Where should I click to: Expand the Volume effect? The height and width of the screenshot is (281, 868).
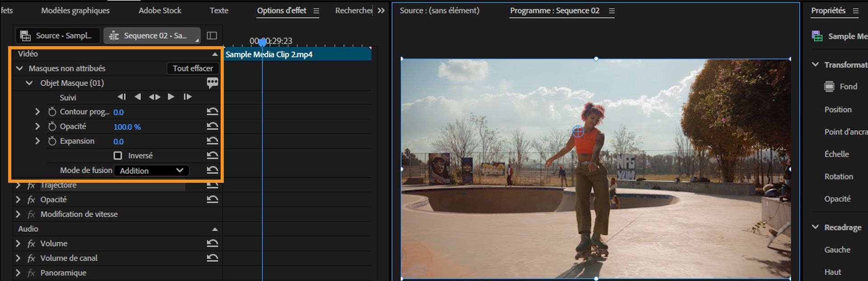point(18,243)
